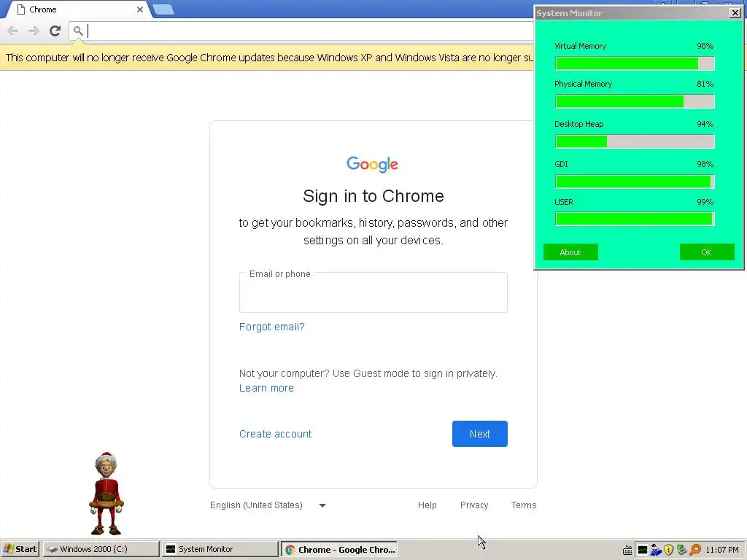Switch to Windows 2000 (C:) taskbar button
The width and height of the screenshot is (747, 560).
click(101, 549)
